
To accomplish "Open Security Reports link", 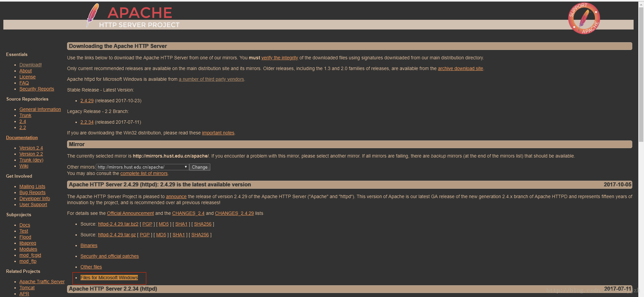I will point(37,89).
